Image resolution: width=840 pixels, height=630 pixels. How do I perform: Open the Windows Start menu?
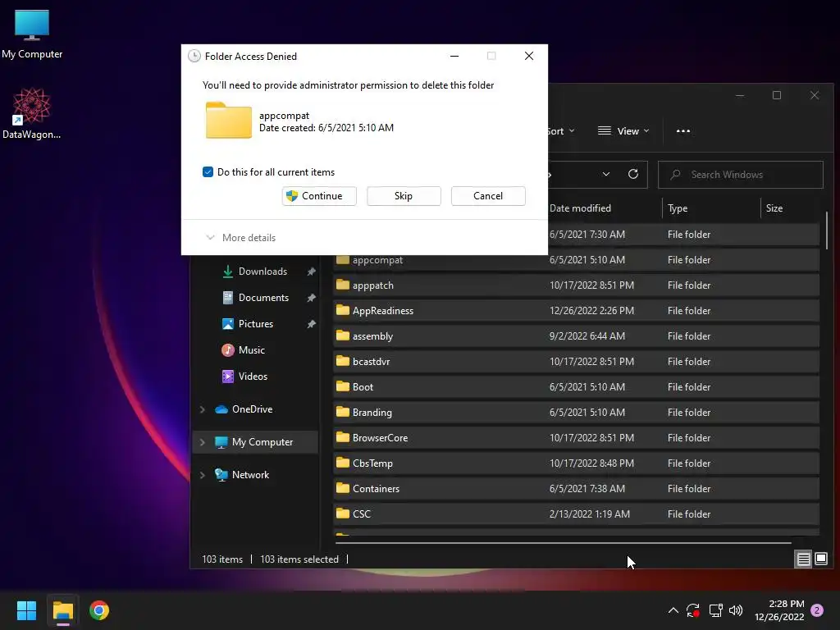pyautogui.click(x=26, y=610)
